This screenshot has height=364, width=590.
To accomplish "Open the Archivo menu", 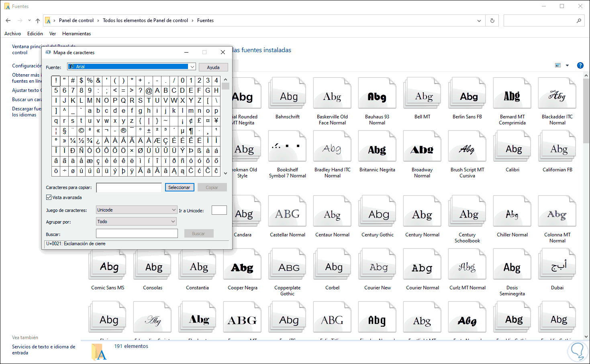I will click(12, 34).
